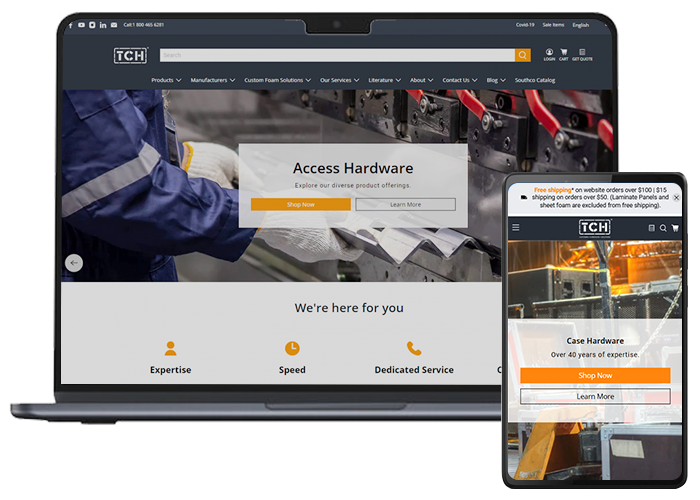Expand the Manufacturers dropdown menu
This screenshot has height=500, width=700.
[x=212, y=80]
